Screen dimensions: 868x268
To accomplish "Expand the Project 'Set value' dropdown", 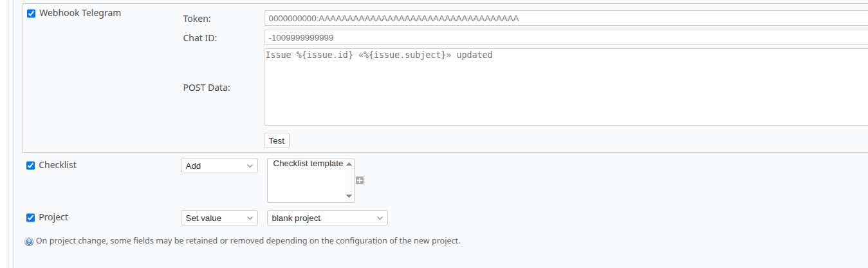I will tap(219, 218).
